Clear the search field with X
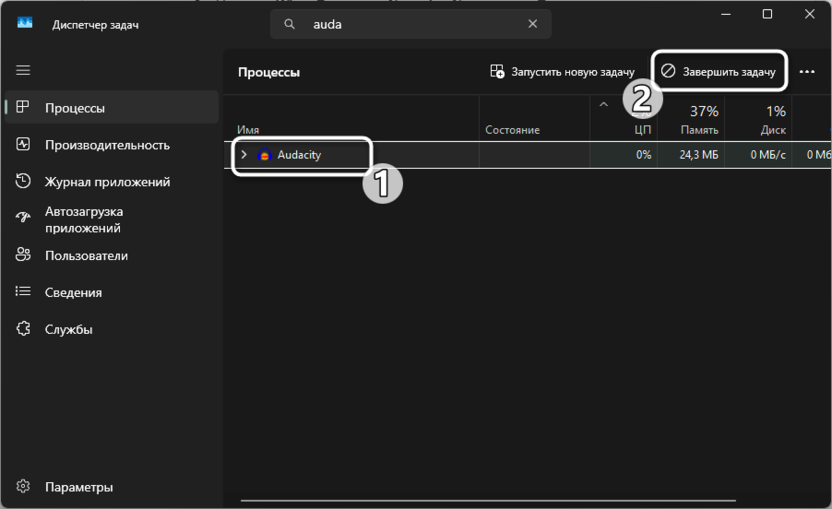 click(533, 24)
